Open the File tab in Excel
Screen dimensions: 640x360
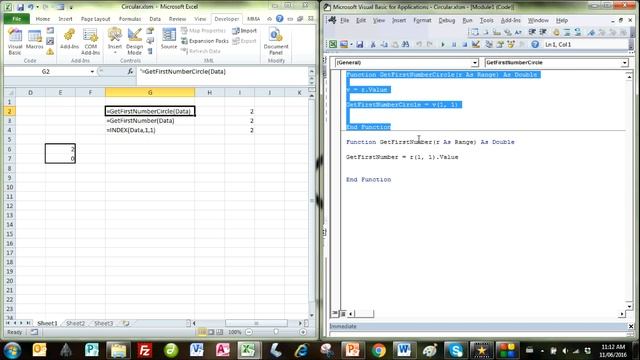tap(16, 19)
